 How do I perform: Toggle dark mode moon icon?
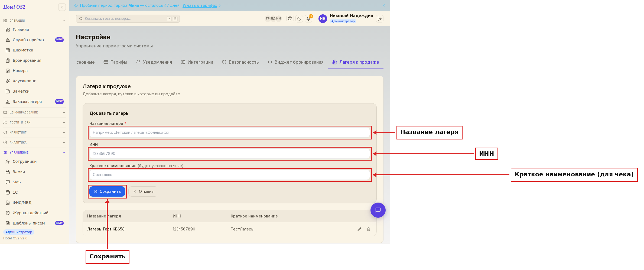[x=299, y=19]
